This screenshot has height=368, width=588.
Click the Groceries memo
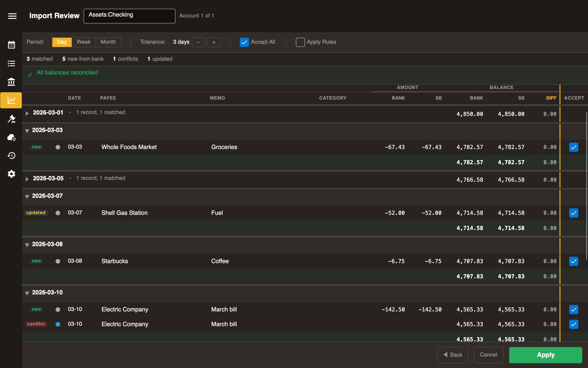point(224,147)
